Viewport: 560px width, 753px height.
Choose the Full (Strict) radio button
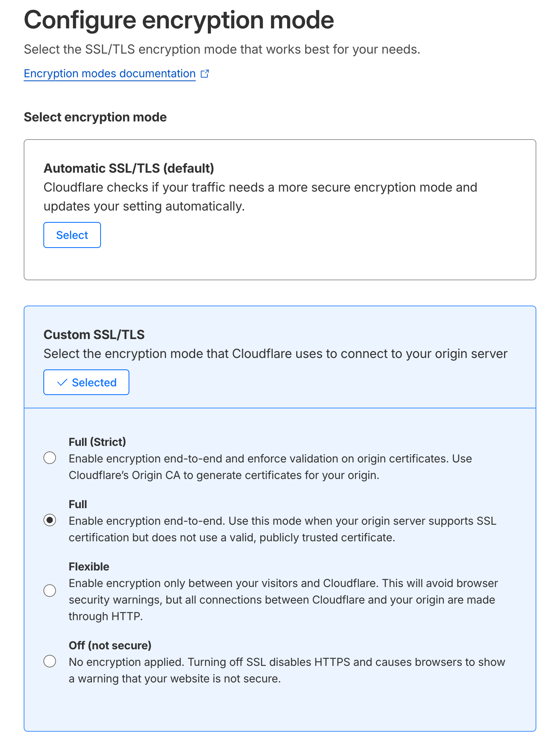(50, 458)
